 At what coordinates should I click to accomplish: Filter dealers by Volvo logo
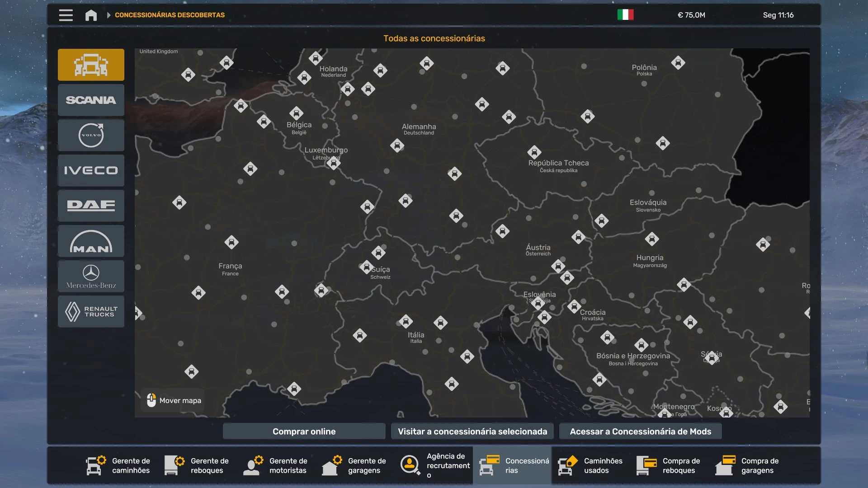click(91, 135)
